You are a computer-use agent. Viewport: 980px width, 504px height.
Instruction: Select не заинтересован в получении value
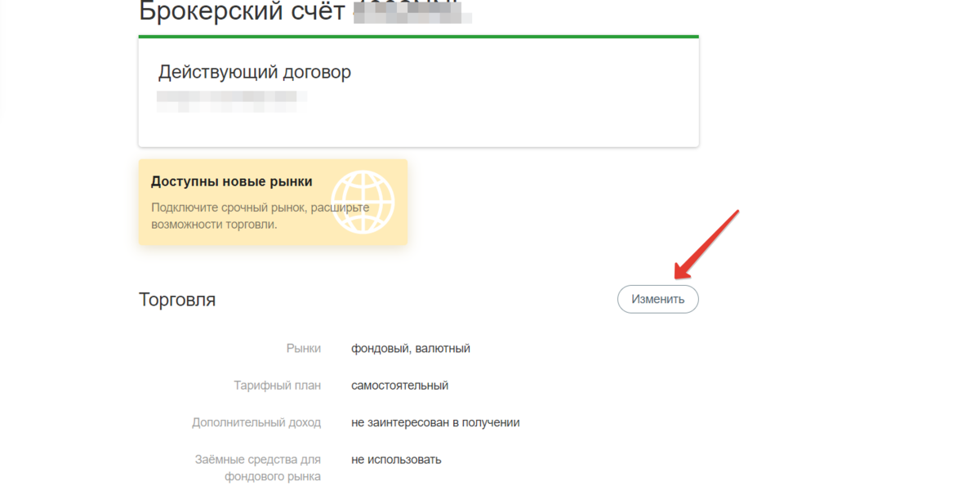point(435,423)
